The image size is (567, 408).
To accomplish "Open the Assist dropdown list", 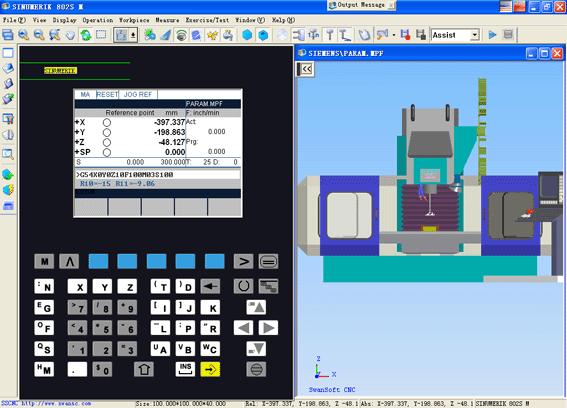I will coord(474,35).
